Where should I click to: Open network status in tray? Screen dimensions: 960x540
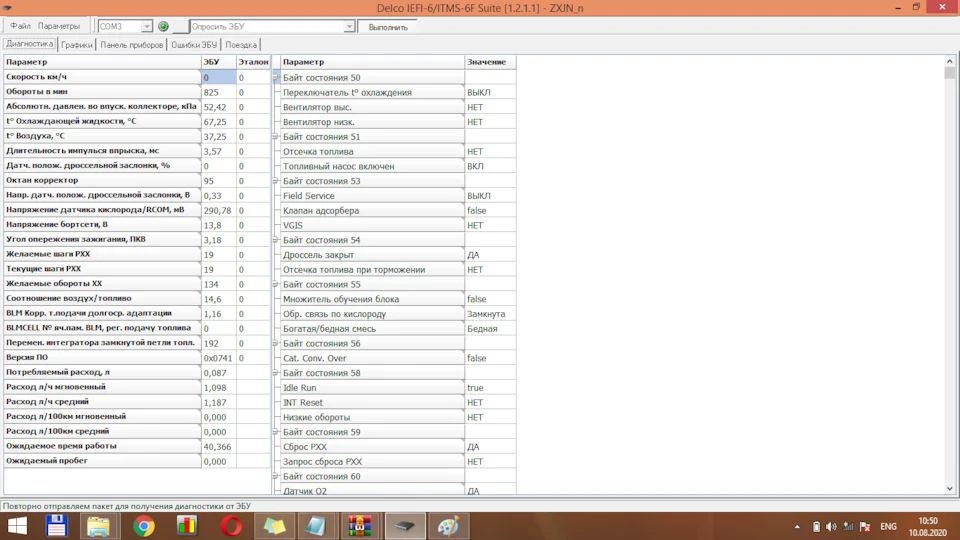click(848, 527)
